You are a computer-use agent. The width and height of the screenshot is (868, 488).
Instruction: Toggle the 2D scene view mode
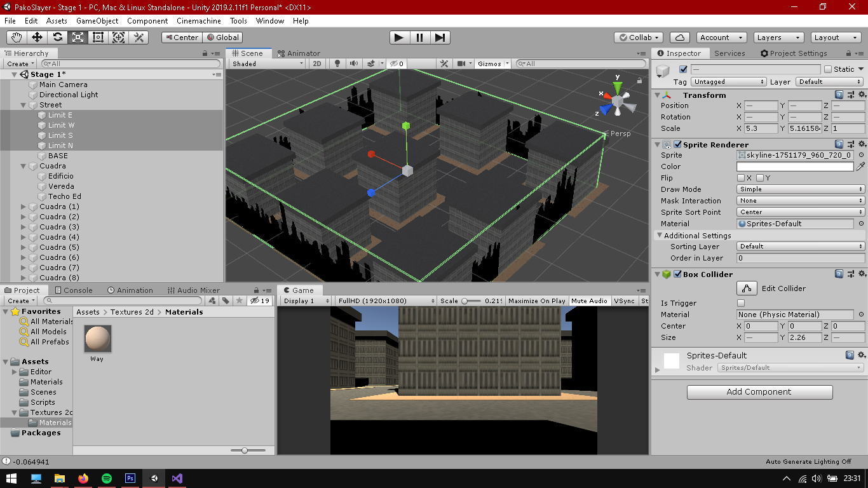[x=316, y=64]
